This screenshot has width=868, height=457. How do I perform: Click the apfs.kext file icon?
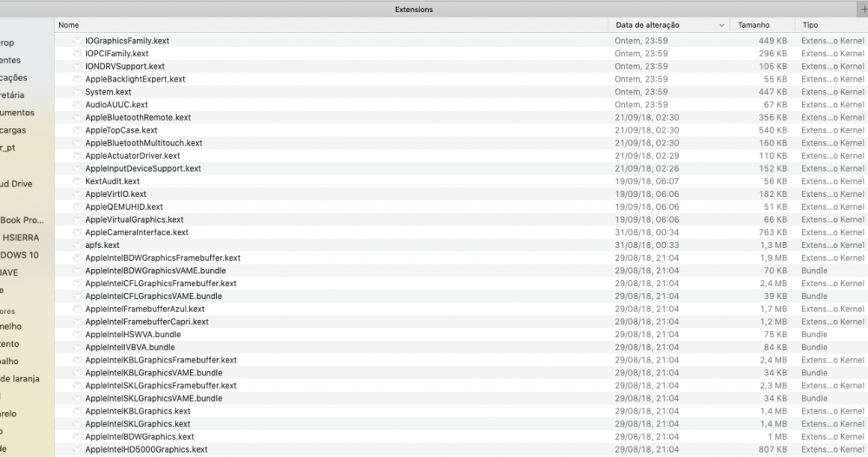(x=77, y=245)
